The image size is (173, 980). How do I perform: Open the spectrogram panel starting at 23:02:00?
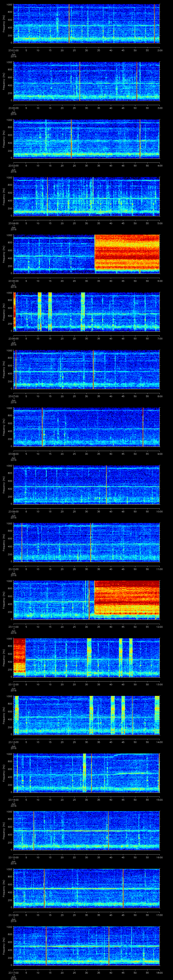[x=86, y=81]
